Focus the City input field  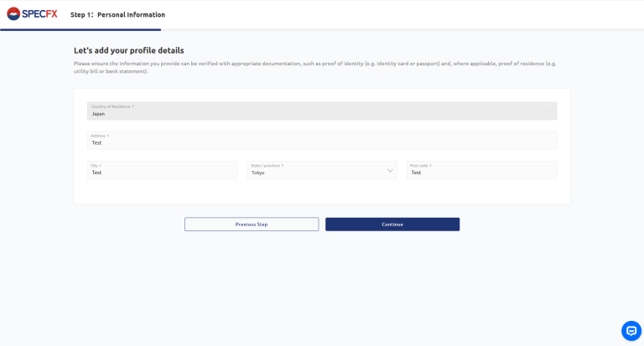click(x=162, y=172)
